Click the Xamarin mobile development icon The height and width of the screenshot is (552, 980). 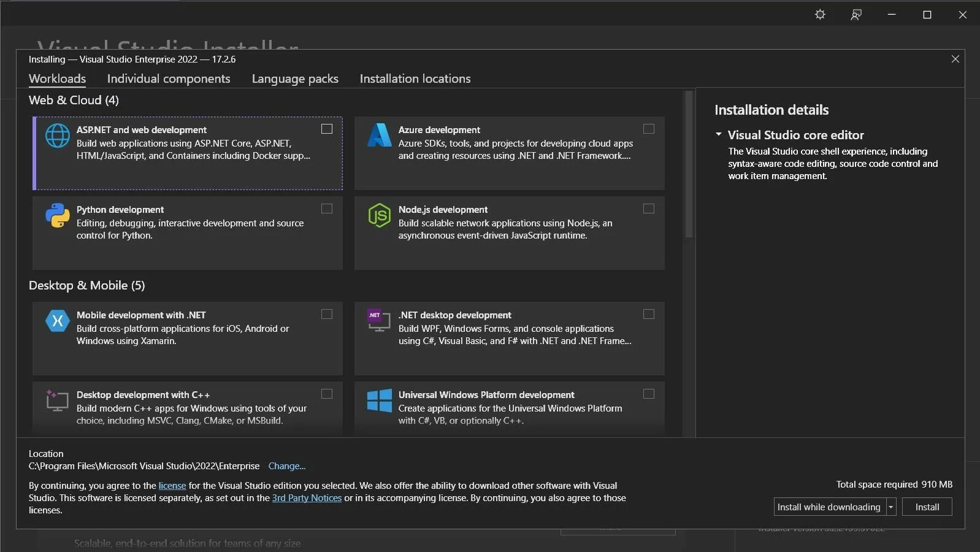coord(58,321)
